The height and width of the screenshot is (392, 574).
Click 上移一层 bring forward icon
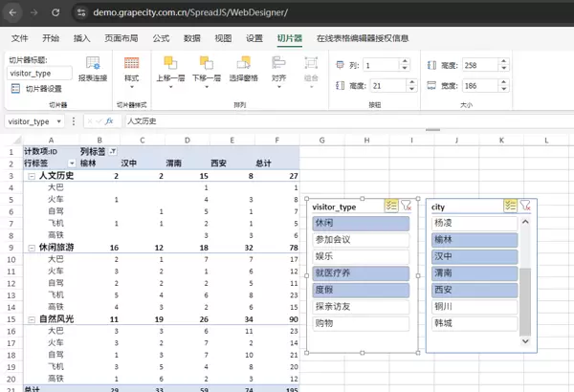pyautogui.click(x=169, y=68)
